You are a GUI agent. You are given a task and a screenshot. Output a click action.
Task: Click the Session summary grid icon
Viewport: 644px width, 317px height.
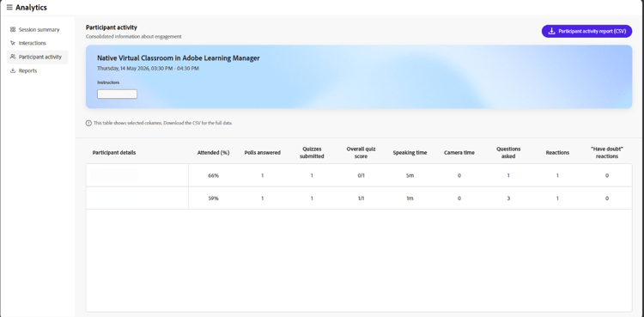point(13,29)
